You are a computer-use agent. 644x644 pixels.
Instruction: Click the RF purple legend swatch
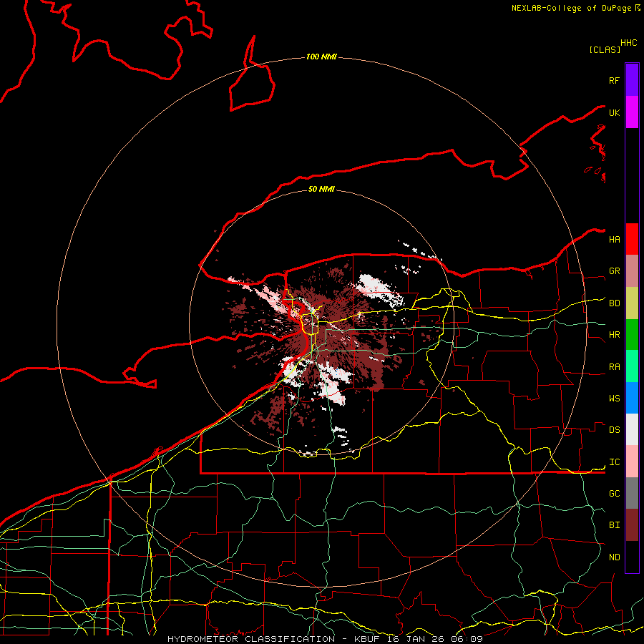pos(632,80)
